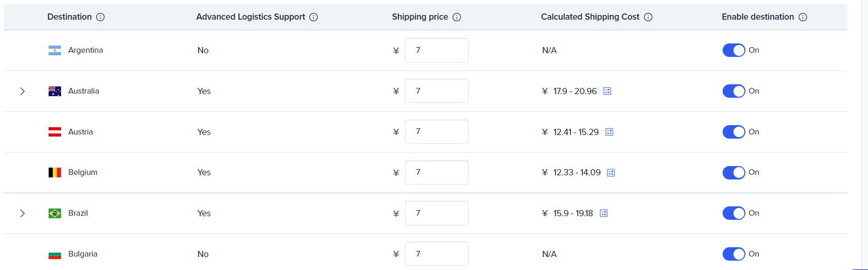
Task: Disable the Argentina destination toggle
Action: 734,50
